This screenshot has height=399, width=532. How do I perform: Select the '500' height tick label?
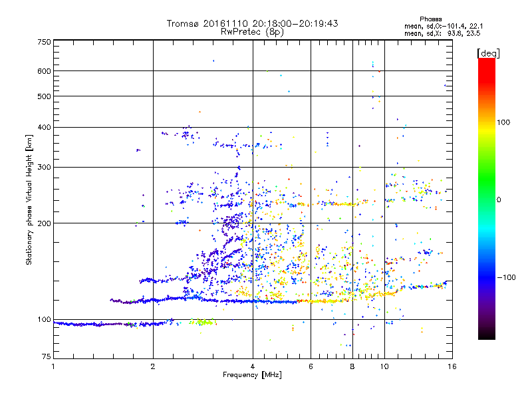click(x=44, y=96)
